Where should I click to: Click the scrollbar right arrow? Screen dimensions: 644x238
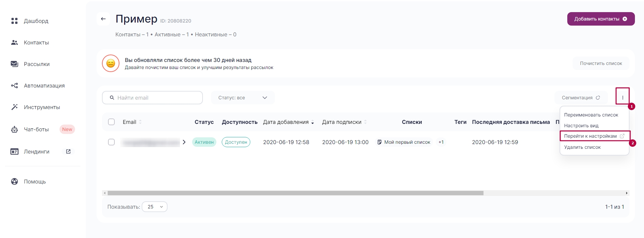click(x=627, y=193)
